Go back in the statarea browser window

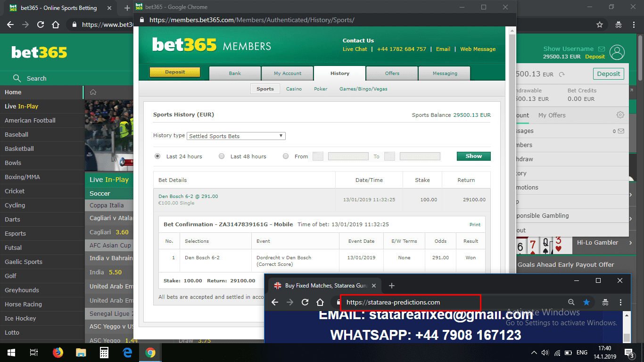275,302
